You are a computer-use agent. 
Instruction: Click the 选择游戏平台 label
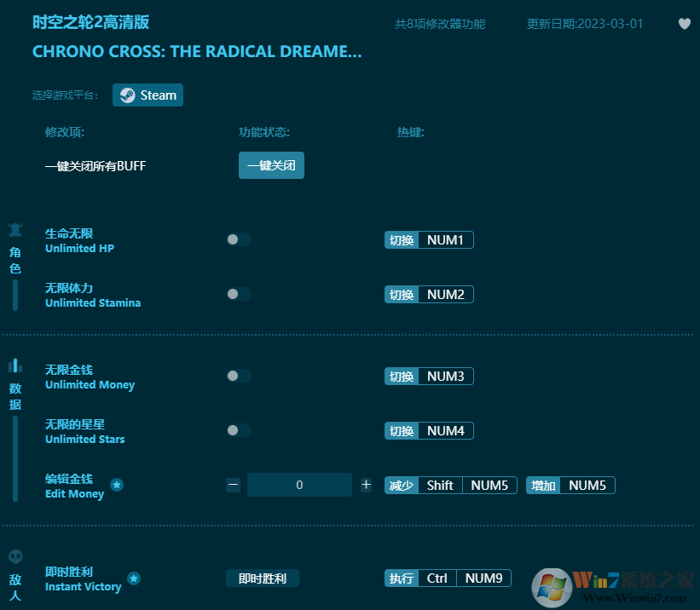[65, 95]
